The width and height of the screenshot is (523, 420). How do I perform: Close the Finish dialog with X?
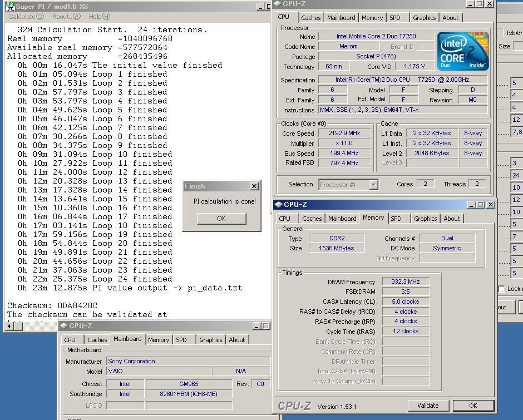254,186
